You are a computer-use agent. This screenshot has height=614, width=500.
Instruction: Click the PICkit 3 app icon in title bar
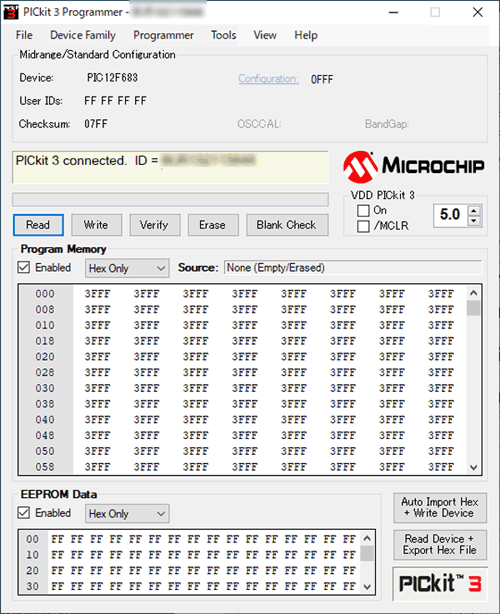pyautogui.click(x=11, y=12)
